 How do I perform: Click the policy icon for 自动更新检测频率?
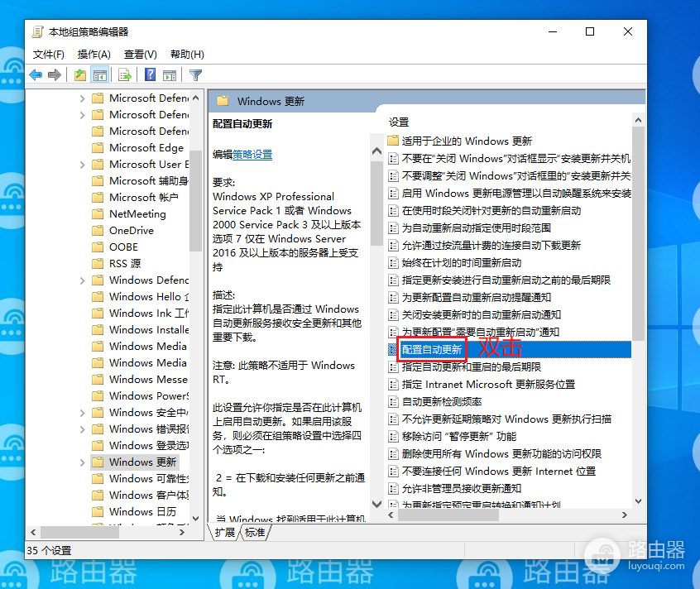pyautogui.click(x=393, y=401)
